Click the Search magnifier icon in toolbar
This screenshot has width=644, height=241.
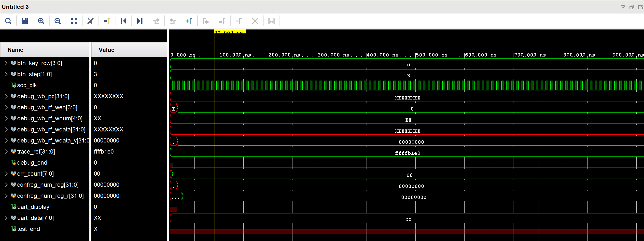[8, 21]
